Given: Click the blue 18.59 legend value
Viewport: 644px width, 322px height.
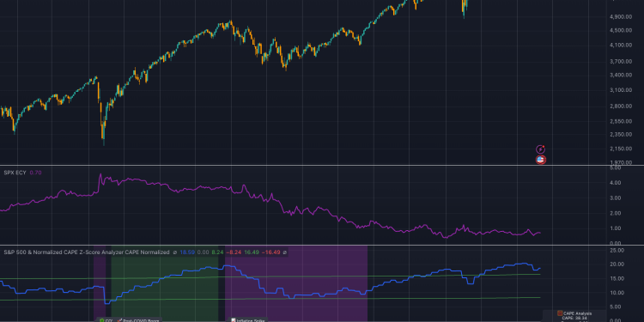Looking at the screenshot, I should pos(187,252).
